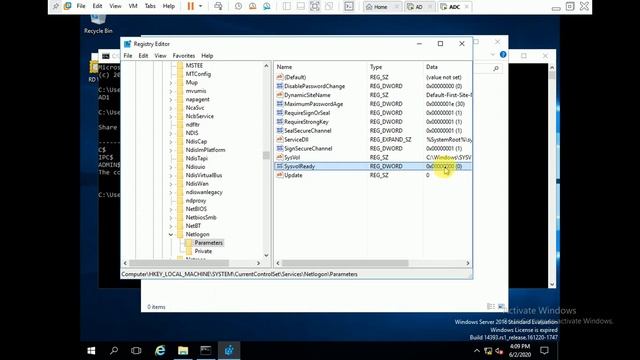The width and height of the screenshot is (640, 360).
Task: Select the NdisVirtualBus key
Action: tap(204, 175)
